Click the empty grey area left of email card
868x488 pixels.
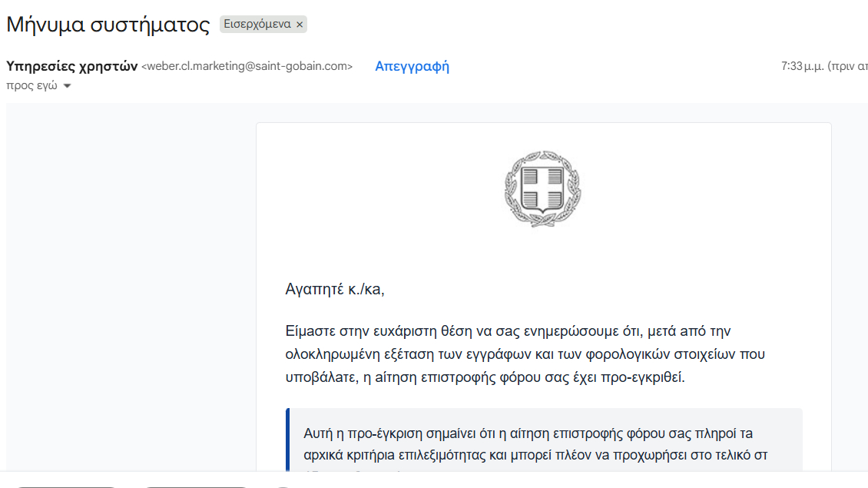point(131,292)
